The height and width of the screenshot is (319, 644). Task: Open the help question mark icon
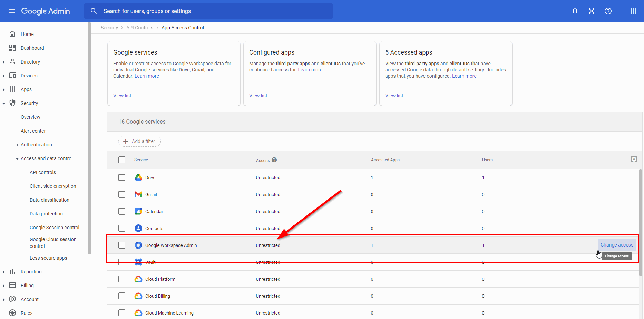point(608,11)
